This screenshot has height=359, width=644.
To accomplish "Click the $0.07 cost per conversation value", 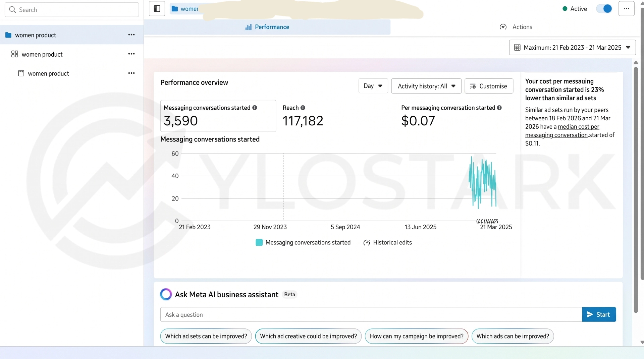I will [x=418, y=121].
